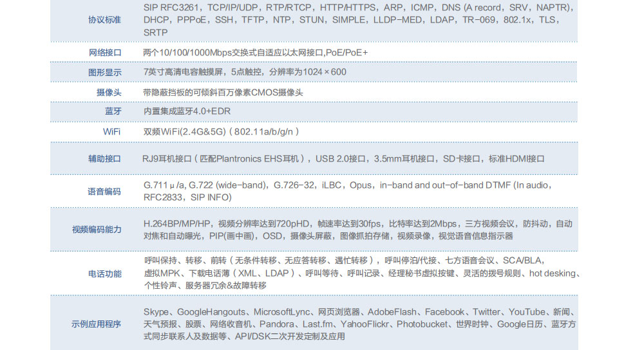Image resolution: width=644 pixels, height=350 pixels.
Task: Select the 内置集成蓝牙4.0+EDR description
Action: pos(187,111)
